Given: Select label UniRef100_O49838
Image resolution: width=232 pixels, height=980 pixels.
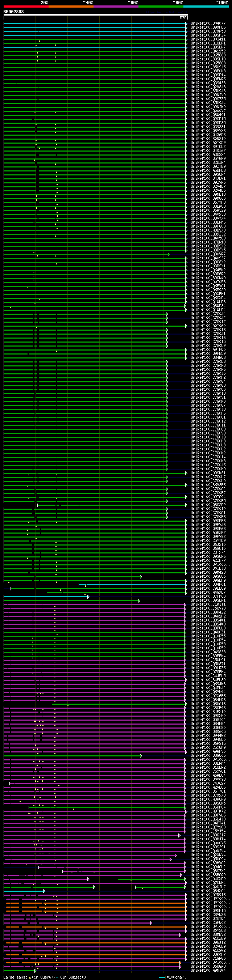Looking at the screenshot, I should [208, 653].
